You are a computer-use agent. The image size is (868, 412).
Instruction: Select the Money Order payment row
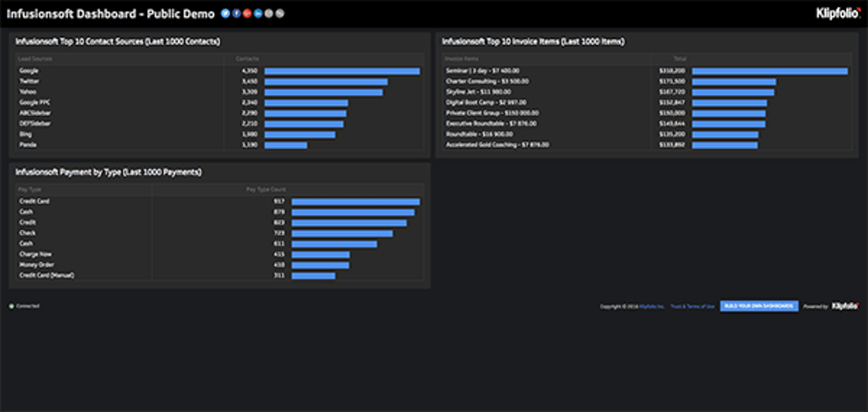[x=37, y=265]
